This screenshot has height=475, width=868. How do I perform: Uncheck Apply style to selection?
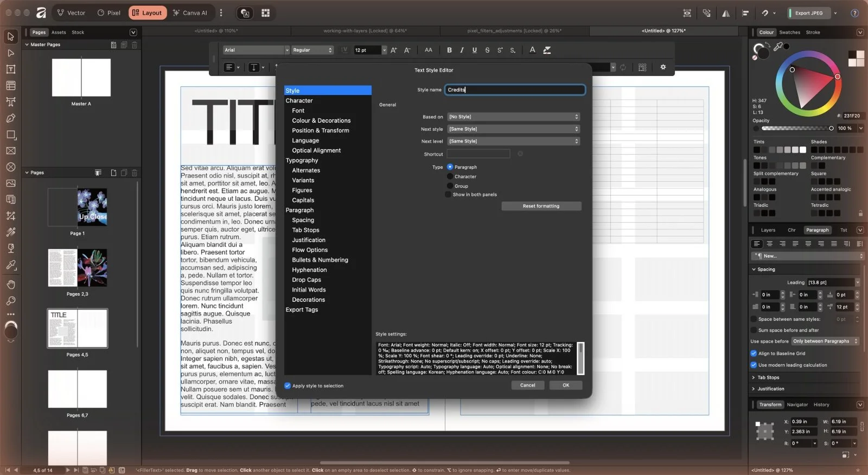pyautogui.click(x=288, y=386)
